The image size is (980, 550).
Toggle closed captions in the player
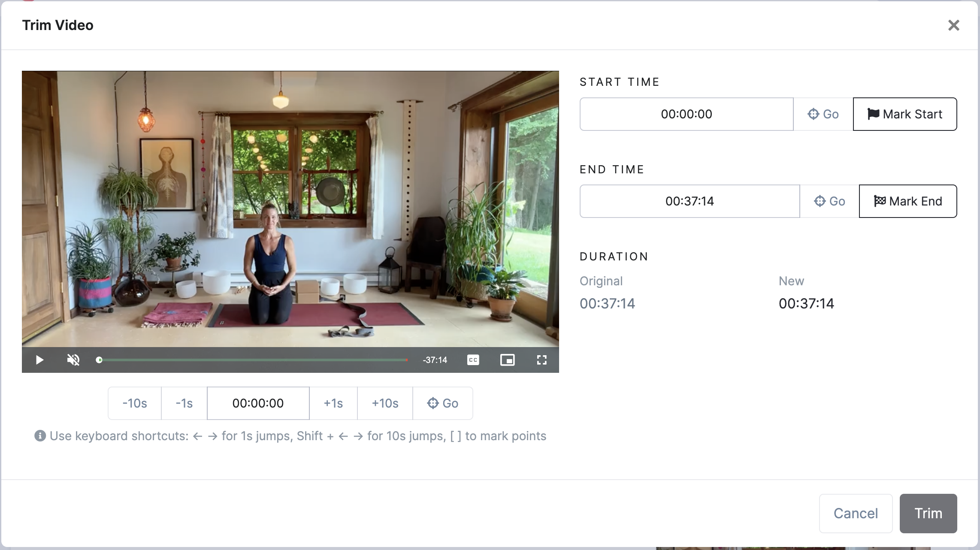click(x=473, y=360)
